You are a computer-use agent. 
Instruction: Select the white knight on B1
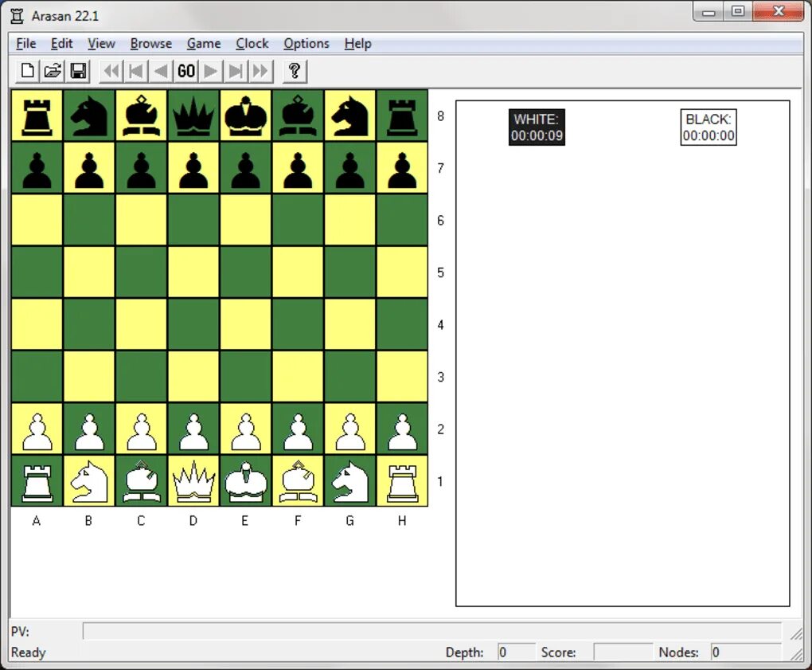point(89,481)
